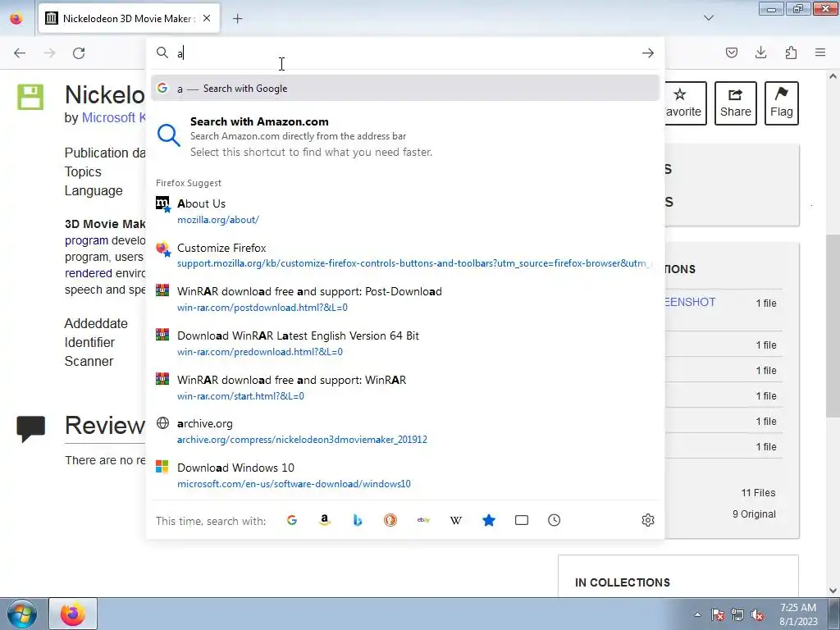Show hidden system tray icons
The height and width of the screenshot is (630, 840).
pos(697,614)
